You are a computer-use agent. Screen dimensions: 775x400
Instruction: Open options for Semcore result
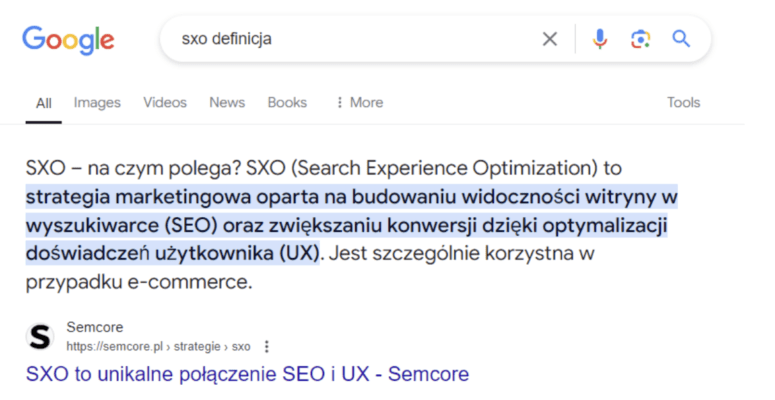[266, 346]
